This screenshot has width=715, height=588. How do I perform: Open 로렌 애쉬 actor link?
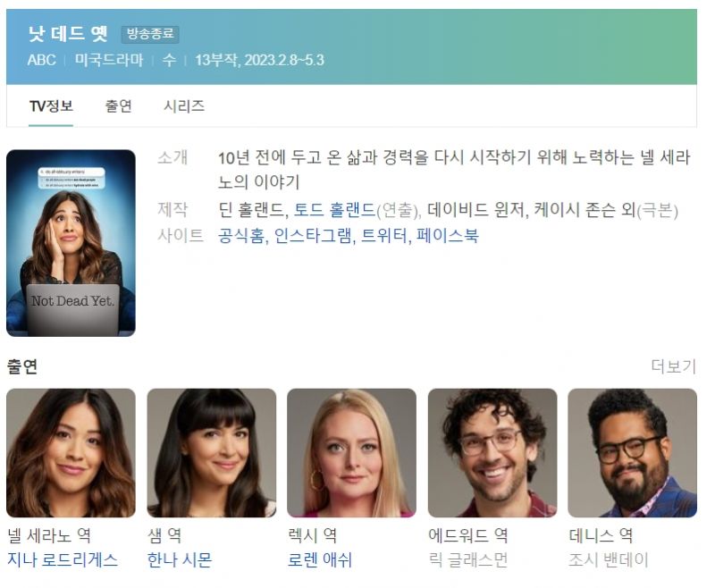[320, 559]
